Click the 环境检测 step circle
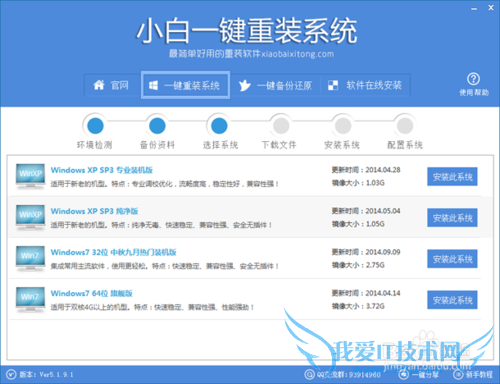The width and height of the screenshot is (500, 384). pyautogui.click(x=95, y=126)
